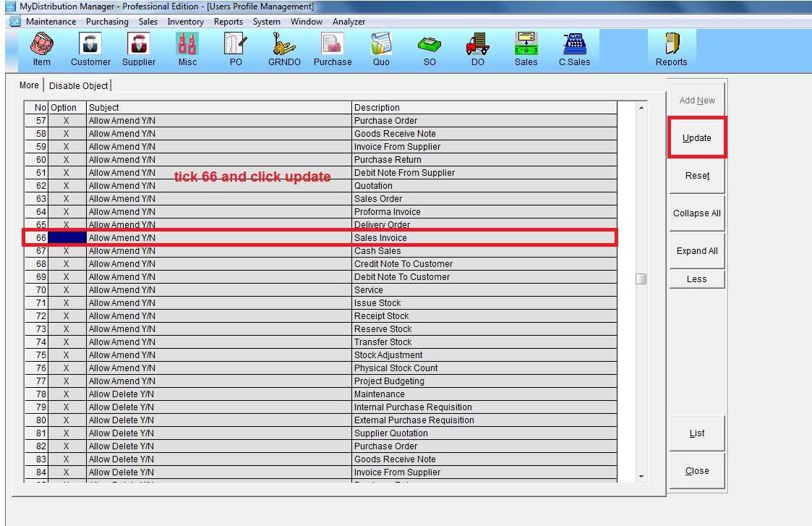Launch the C.Sales cash register icon
This screenshot has height=526, width=812.
(x=574, y=48)
